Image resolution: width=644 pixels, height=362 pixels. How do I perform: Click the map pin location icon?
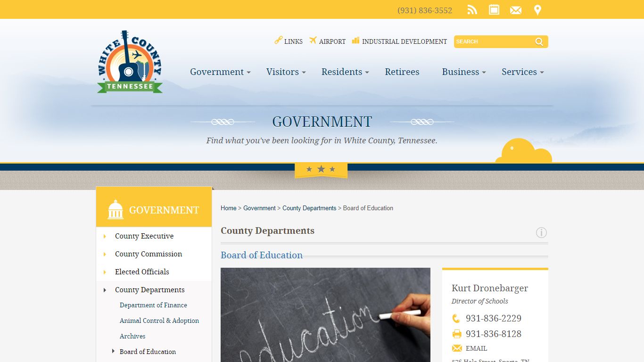click(537, 10)
